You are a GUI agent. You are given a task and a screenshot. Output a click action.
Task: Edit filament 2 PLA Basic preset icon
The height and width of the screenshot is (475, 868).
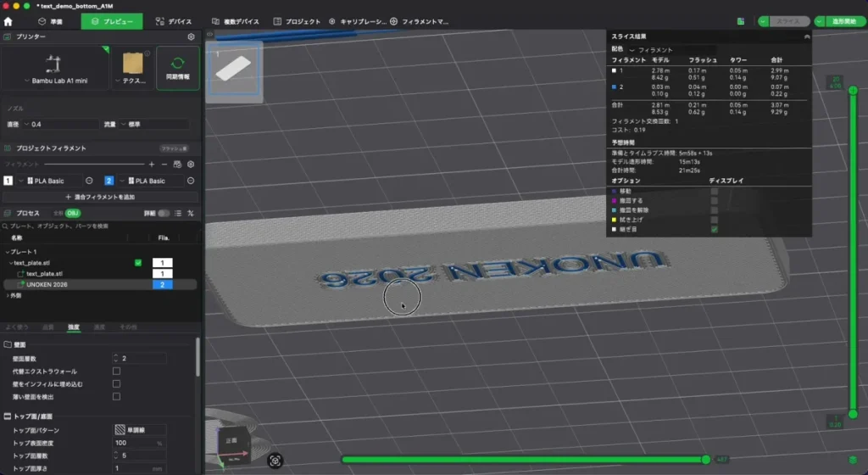pos(191,181)
